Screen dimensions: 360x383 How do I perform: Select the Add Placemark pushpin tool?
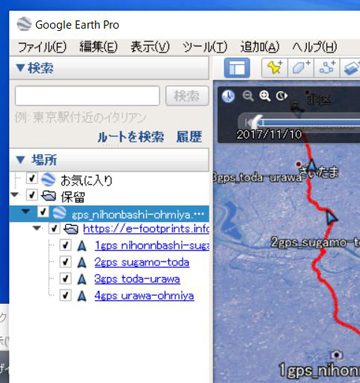click(x=274, y=68)
